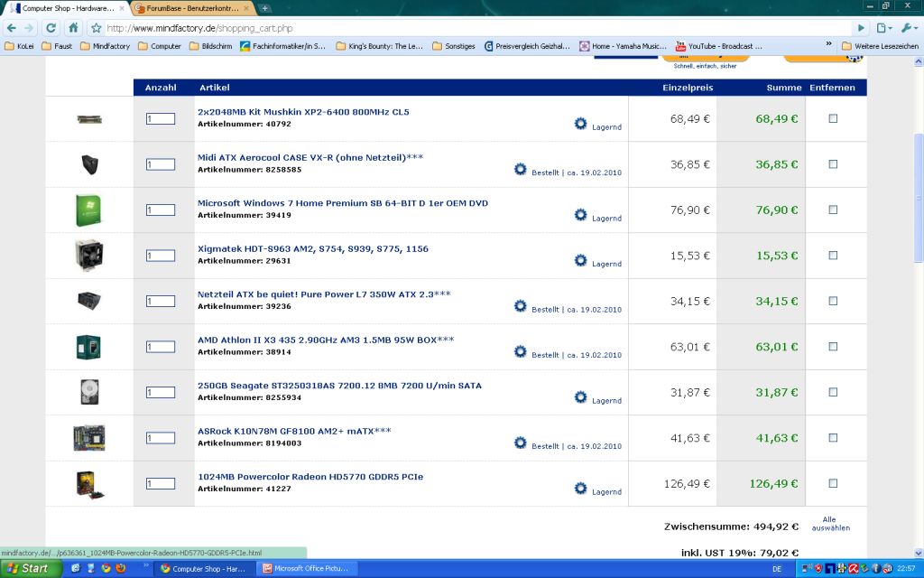Click the go arrow beside the address bar
The height and width of the screenshot is (578, 924).
tap(861, 28)
